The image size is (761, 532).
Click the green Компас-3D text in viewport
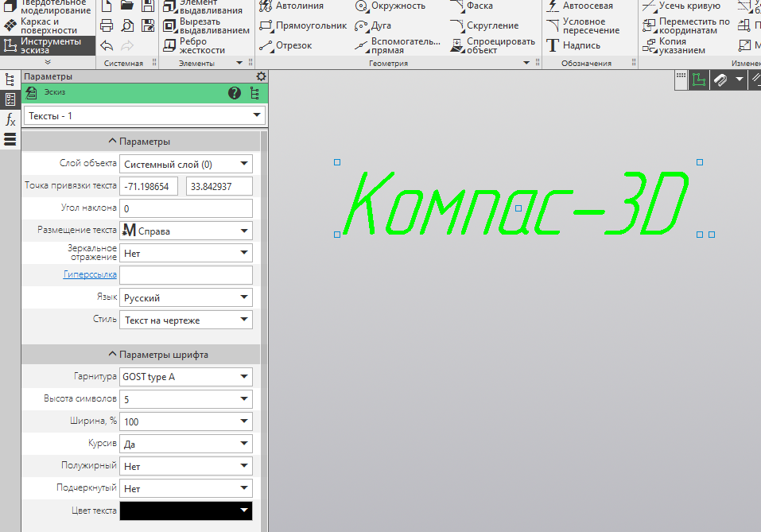(x=516, y=203)
